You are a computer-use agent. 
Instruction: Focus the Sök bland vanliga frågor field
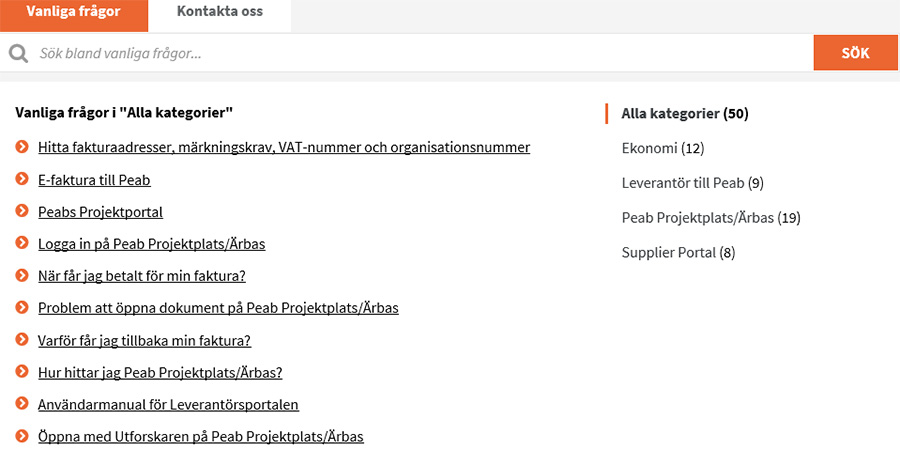pyautogui.click(x=420, y=53)
